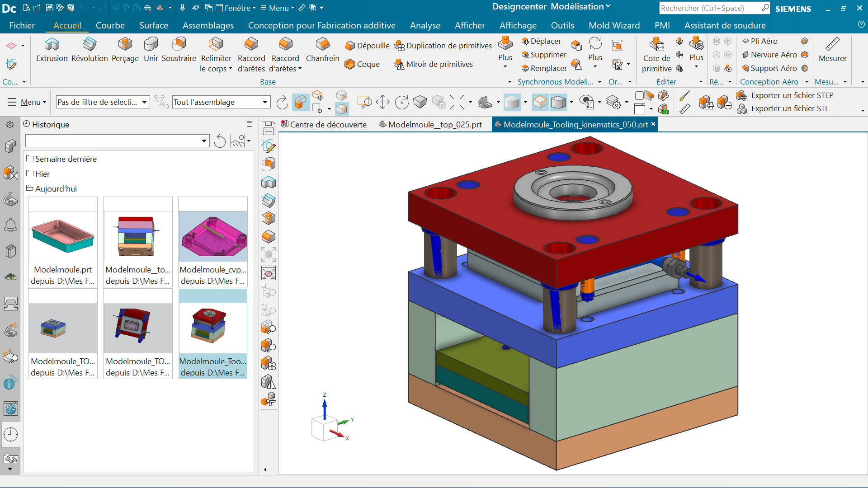Expand the Semaine dernière folder

point(61,159)
